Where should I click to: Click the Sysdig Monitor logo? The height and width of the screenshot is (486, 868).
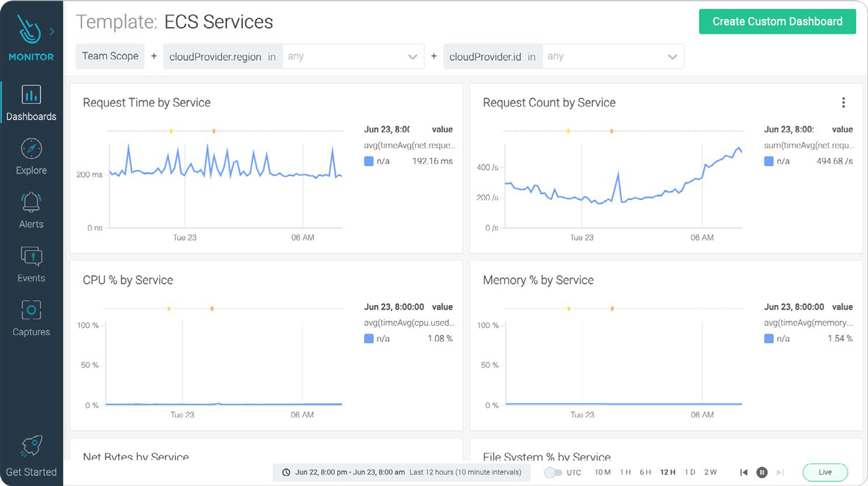[28, 31]
